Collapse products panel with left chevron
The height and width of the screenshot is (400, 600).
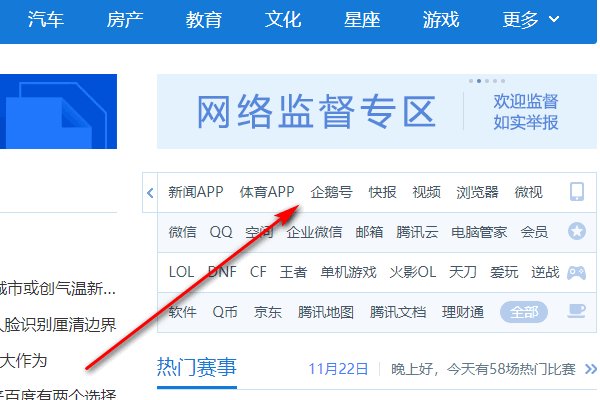[150, 193]
